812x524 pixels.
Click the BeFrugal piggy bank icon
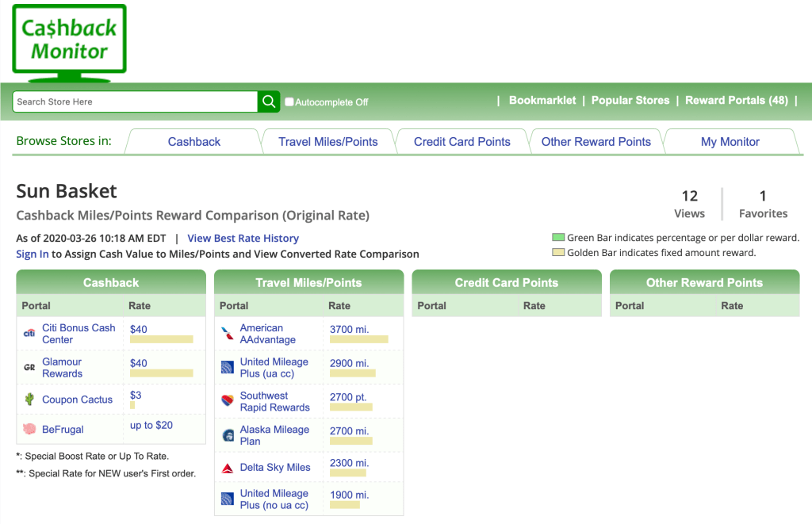click(x=29, y=429)
